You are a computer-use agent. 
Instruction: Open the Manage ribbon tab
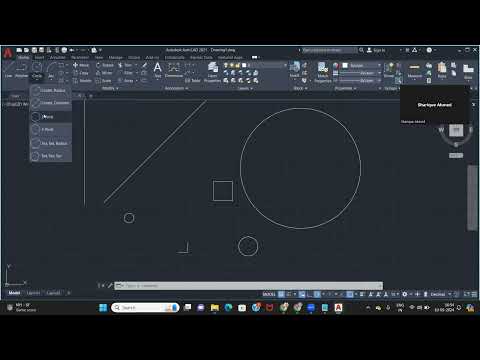(x=115, y=57)
